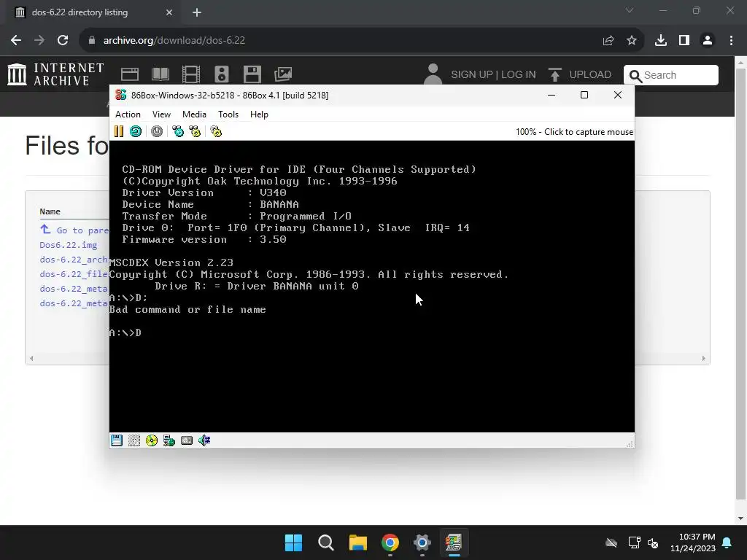Click the empty hard disk status icon
Viewport: 747px width, 560px height.
click(134, 440)
